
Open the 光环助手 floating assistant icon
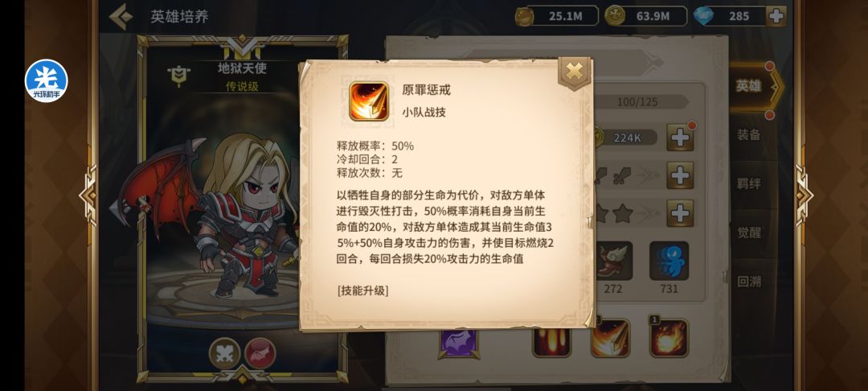click(x=47, y=81)
